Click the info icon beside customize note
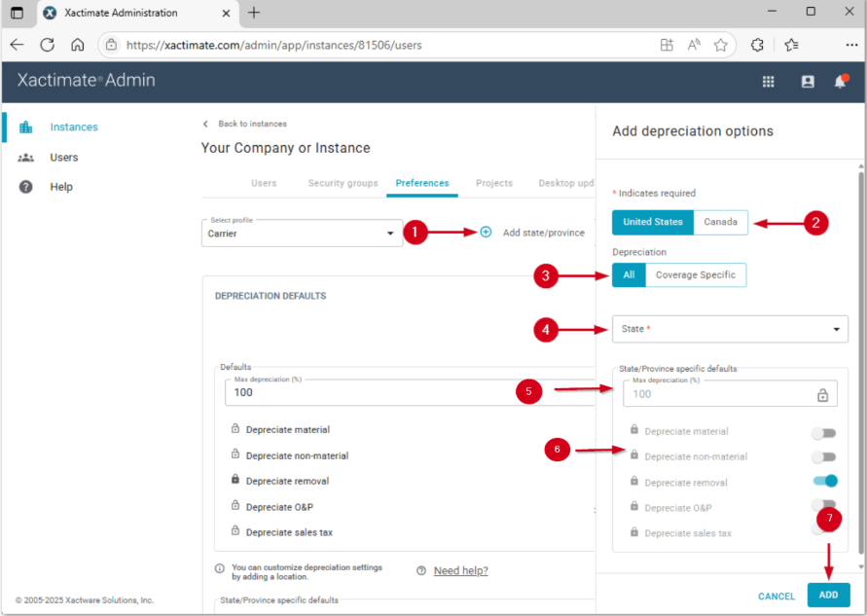 click(x=220, y=568)
